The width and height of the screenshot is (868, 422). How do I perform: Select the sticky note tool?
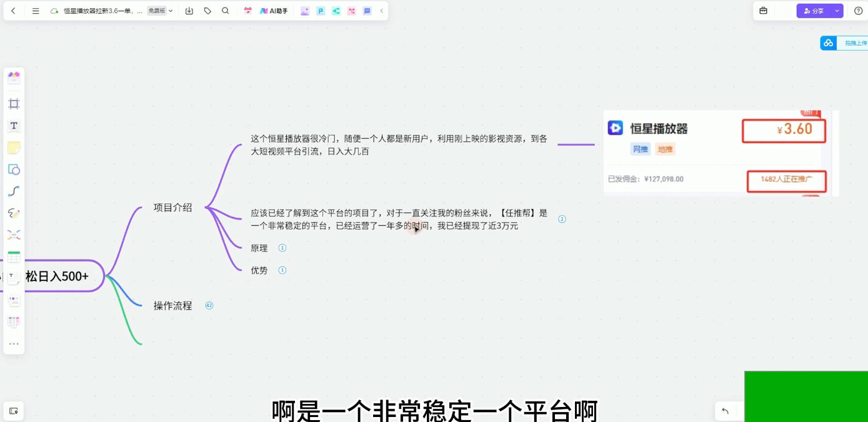pyautogui.click(x=14, y=147)
